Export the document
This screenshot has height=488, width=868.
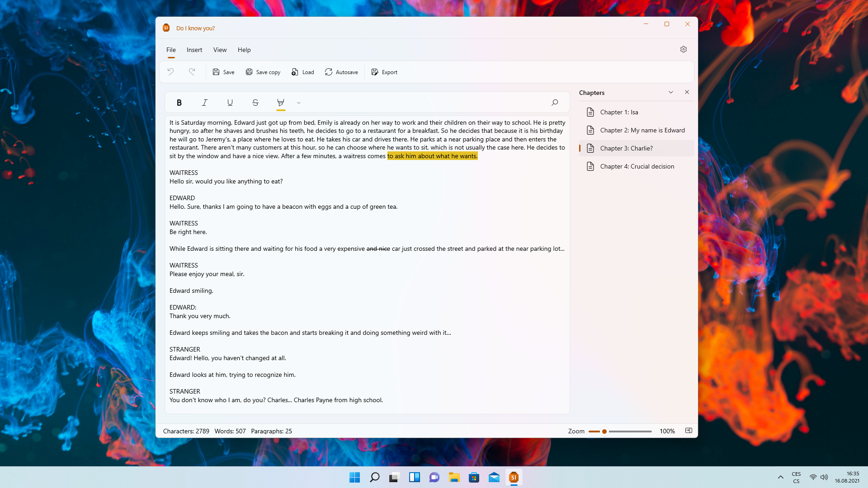tap(384, 72)
